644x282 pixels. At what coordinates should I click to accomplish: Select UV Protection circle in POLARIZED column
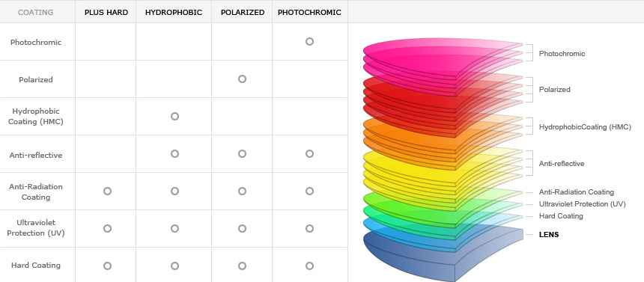click(242, 228)
